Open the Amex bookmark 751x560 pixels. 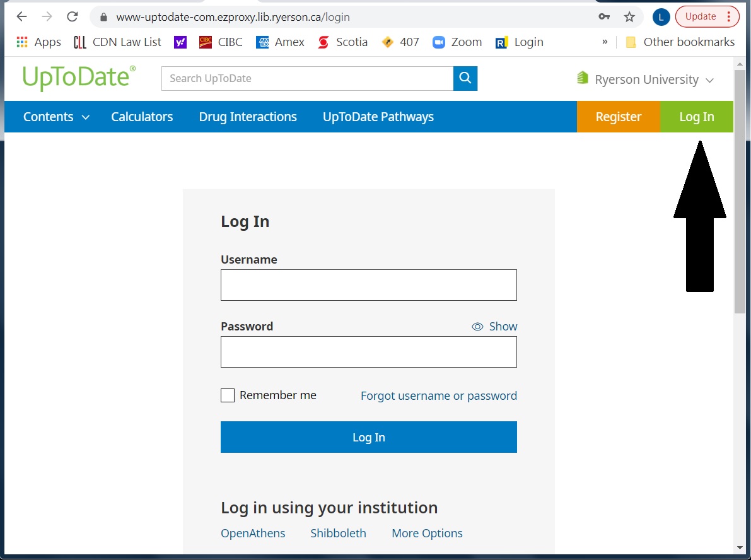(280, 42)
